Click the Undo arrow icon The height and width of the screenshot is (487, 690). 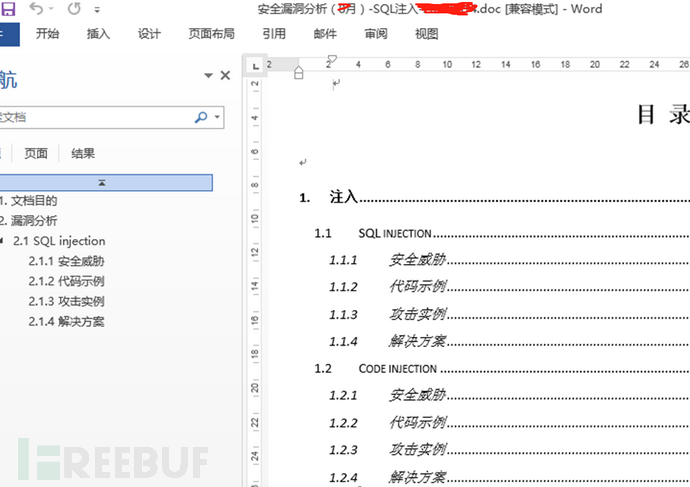point(36,8)
